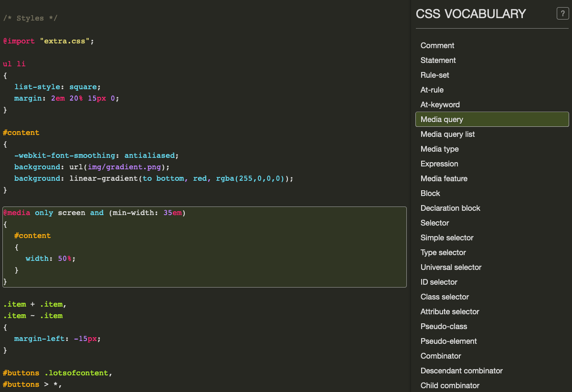
Task: Click the highlighted Media query item
Action: click(x=442, y=120)
